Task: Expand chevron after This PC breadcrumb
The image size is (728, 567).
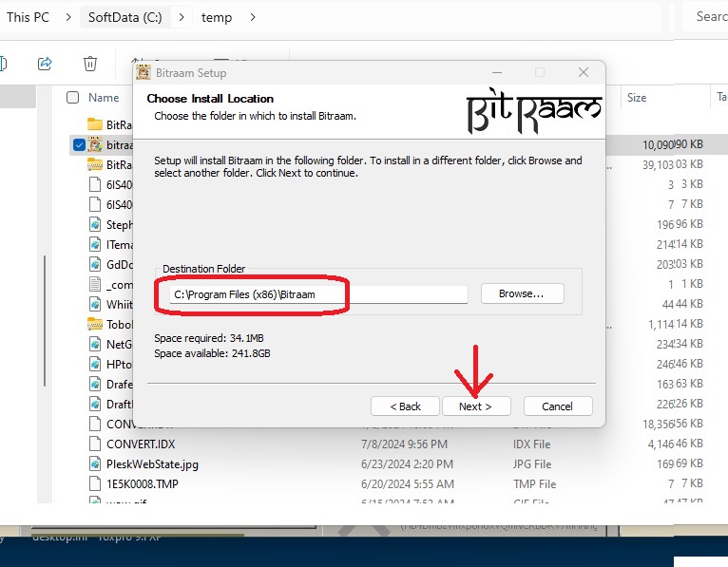Action: [x=68, y=17]
